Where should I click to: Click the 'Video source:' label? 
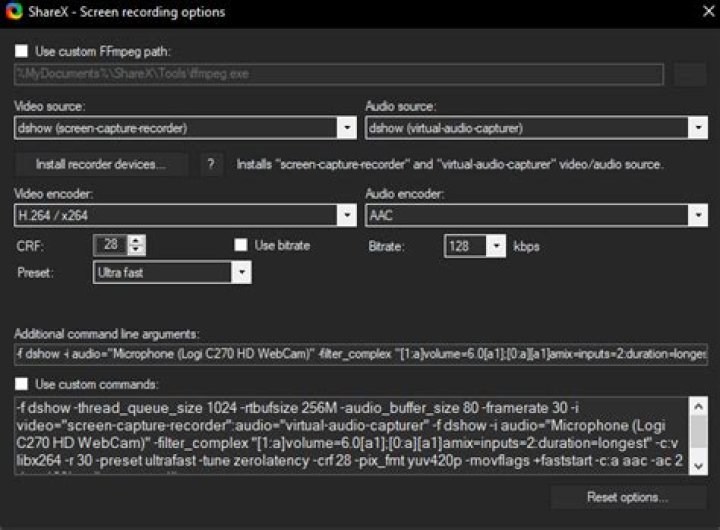click(50, 106)
